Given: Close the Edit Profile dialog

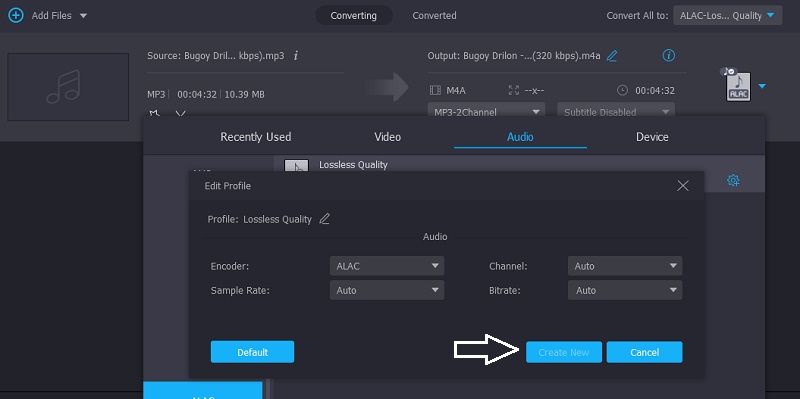Looking at the screenshot, I should tap(683, 186).
